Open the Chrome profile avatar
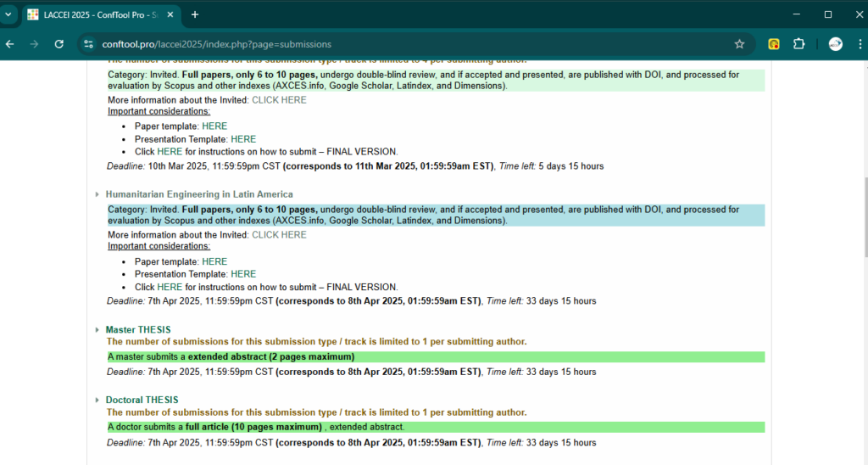 tap(835, 44)
